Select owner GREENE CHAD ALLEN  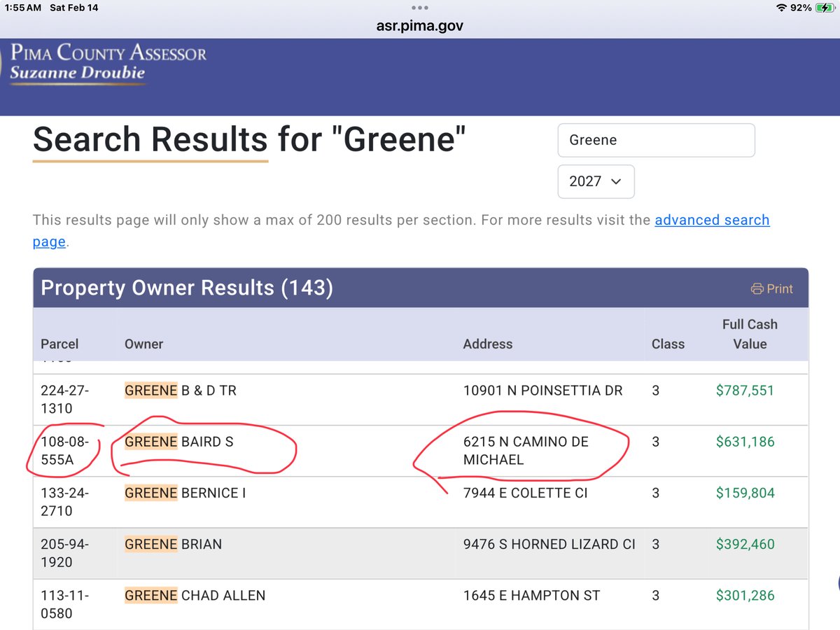(x=195, y=596)
